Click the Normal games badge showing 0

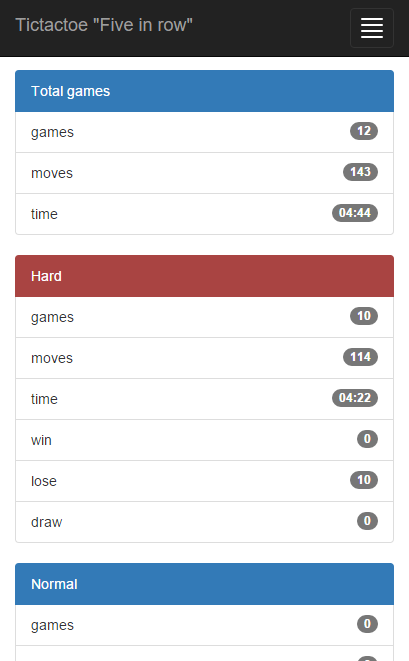[367, 624]
